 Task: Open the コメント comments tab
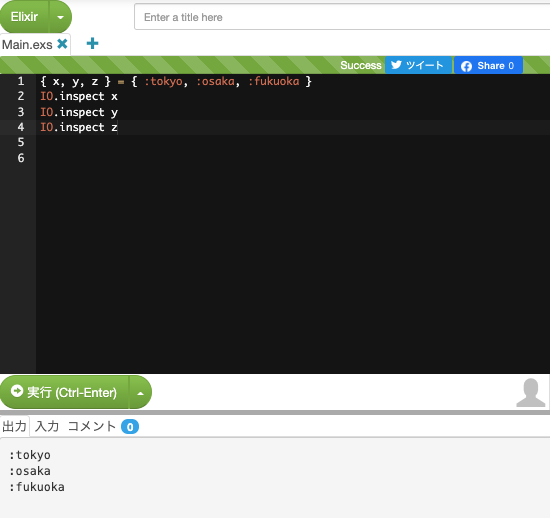pos(92,426)
